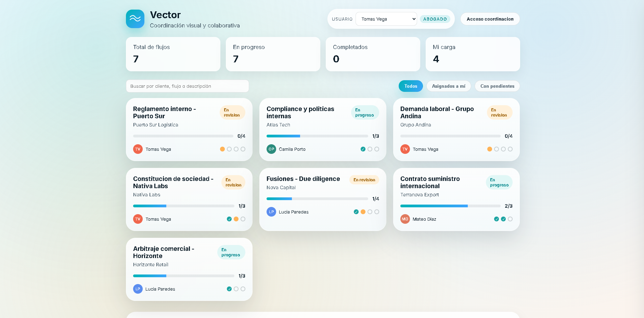Click the En progreso badge on Arbitraje card
The width and height of the screenshot is (644, 318).
coord(231,252)
